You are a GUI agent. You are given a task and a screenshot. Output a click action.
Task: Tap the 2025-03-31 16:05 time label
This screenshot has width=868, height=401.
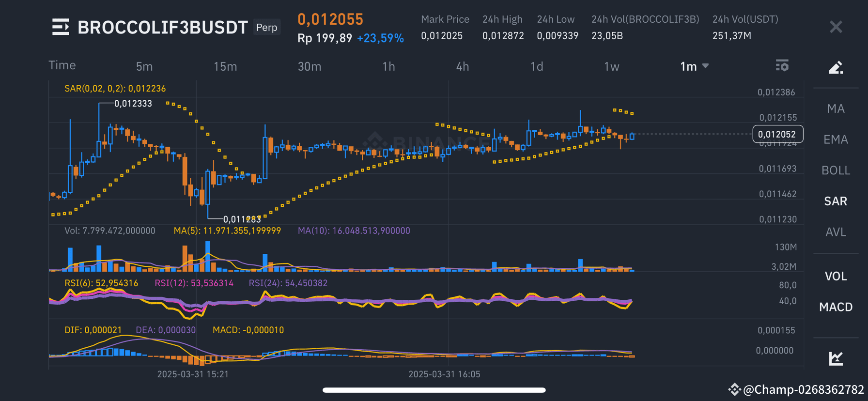(x=444, y=374)
